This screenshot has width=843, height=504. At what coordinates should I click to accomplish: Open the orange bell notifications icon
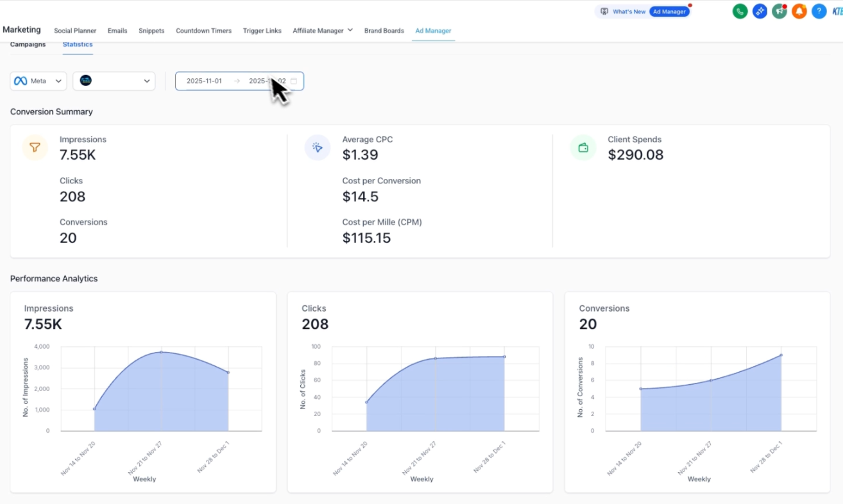coord(799,11)
